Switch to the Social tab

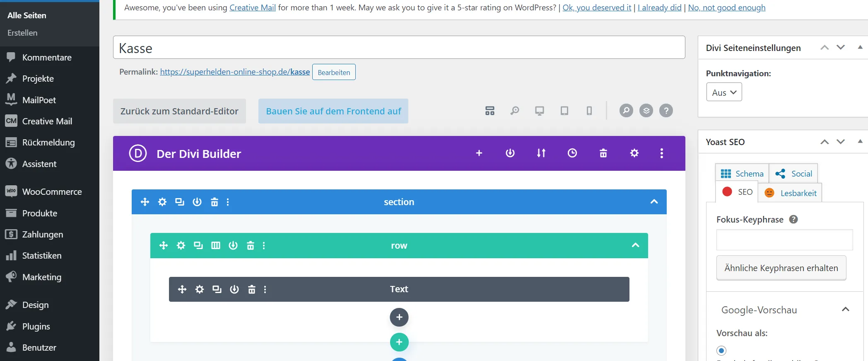(x=793, y=173)
